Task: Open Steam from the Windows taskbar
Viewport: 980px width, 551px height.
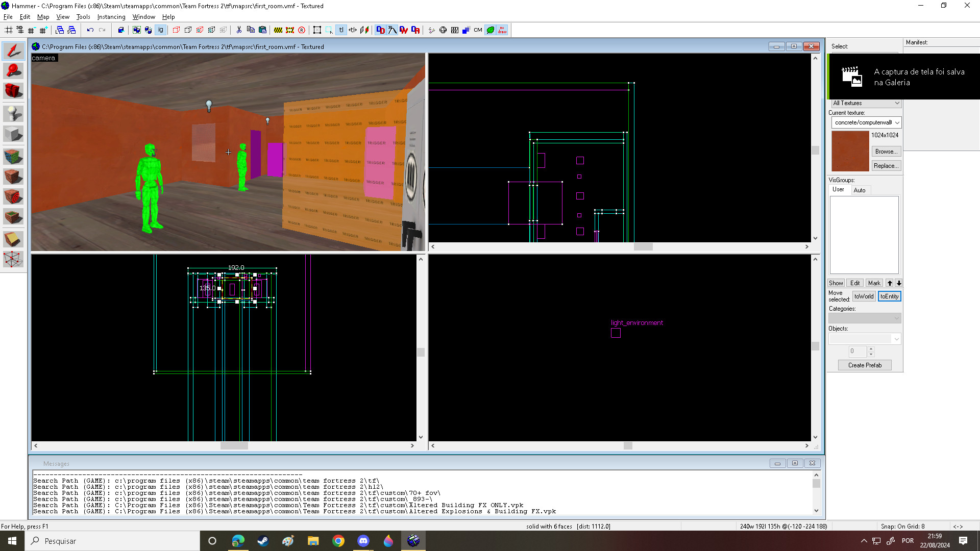Action: [x=263, y=541]
